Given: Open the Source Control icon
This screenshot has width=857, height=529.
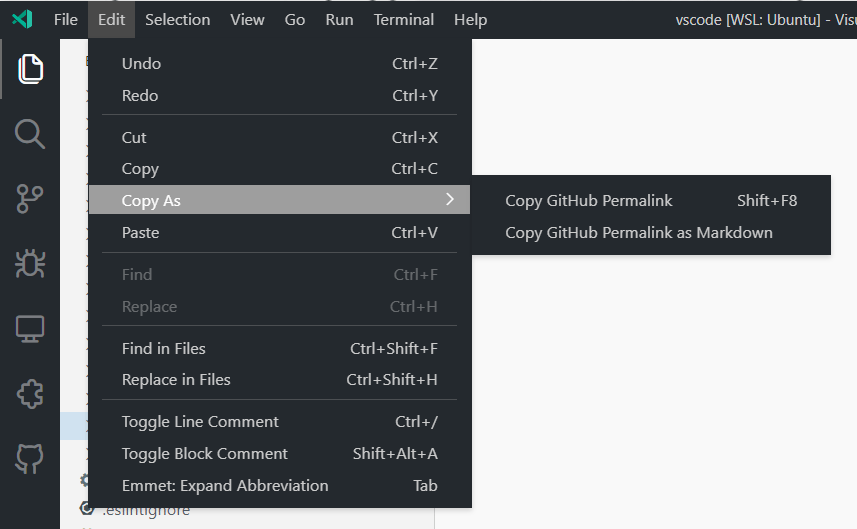Looking at the screenshot, I should coord(30,199).
